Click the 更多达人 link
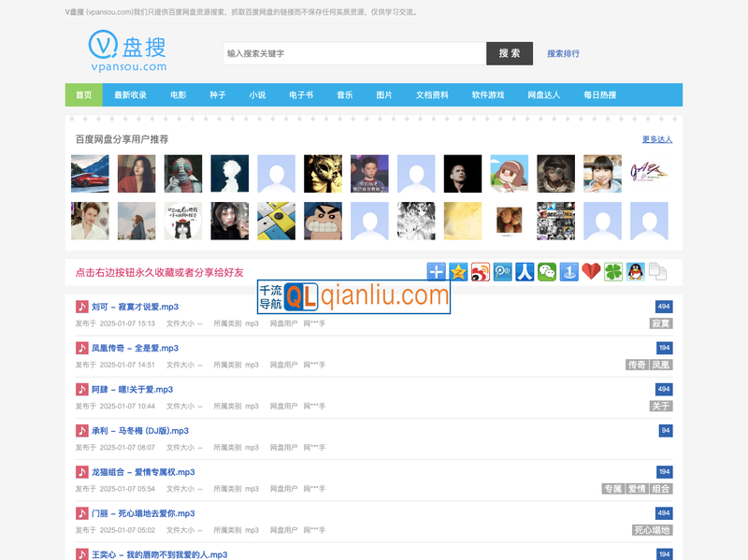748x560 pixels. click(656, 139)
